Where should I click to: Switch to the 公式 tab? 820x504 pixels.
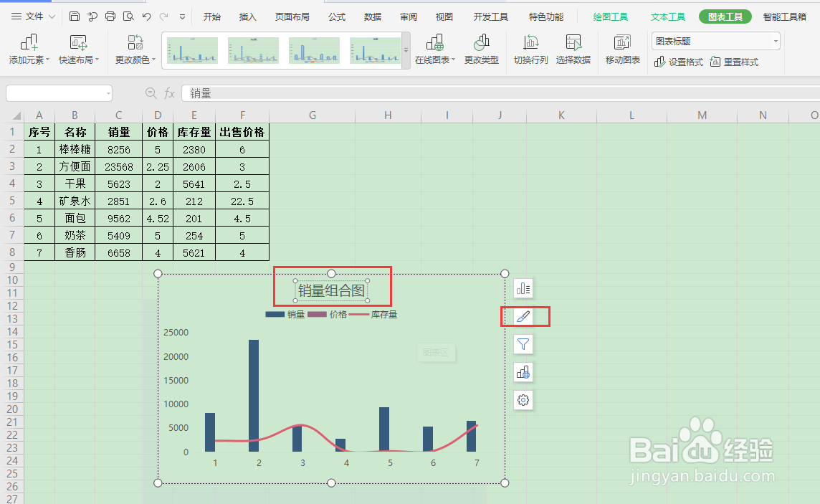(x=337, y=17)
